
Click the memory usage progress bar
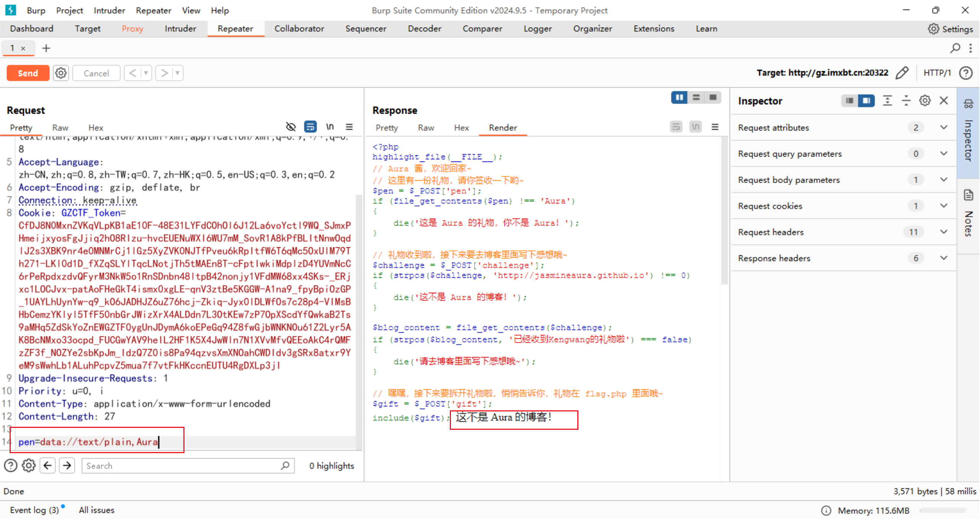[942, 510]
